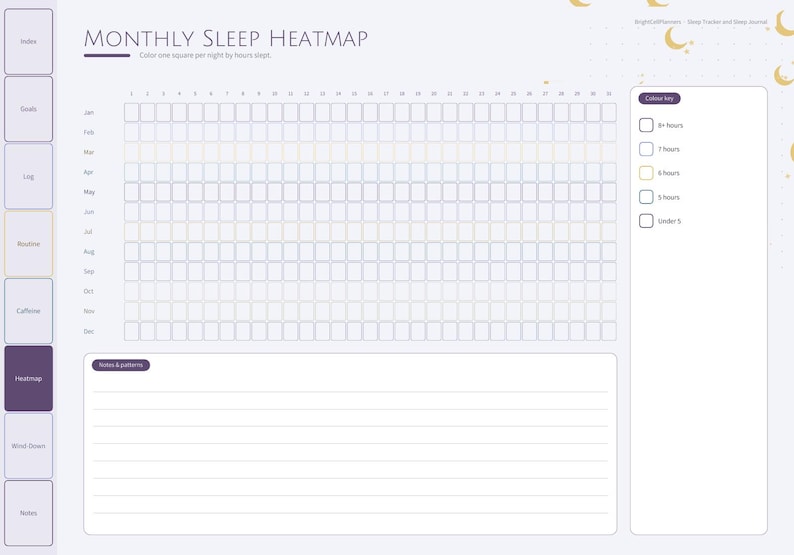Click the Feb row label
This screenshot has height=555, width=794.
(x=89, y=132)
